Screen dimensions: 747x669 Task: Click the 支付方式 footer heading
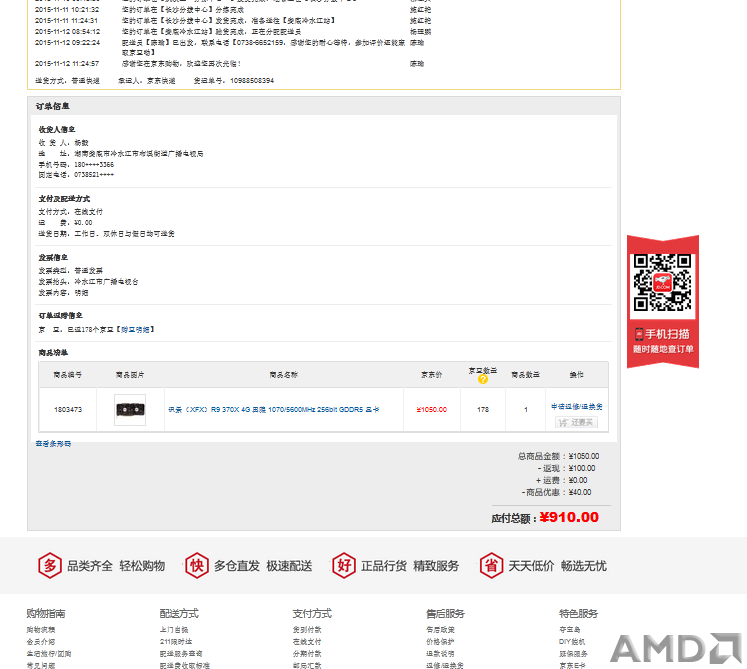coord(313,613)
